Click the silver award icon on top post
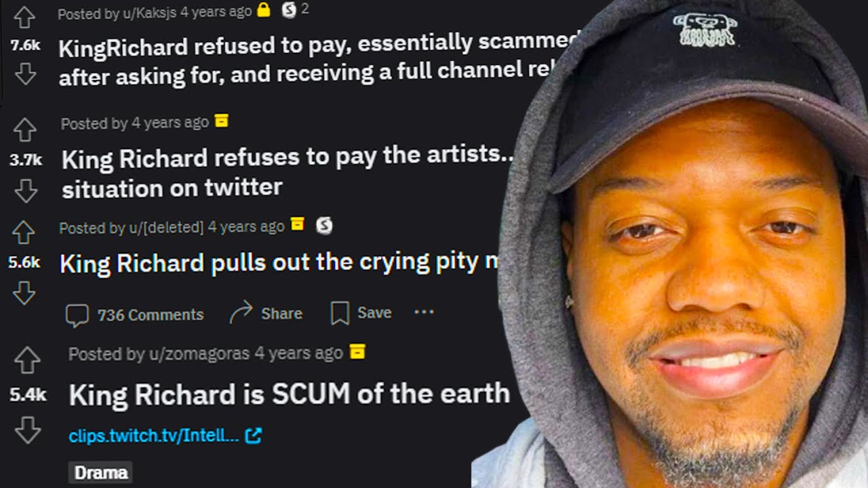868x488 pixels. coord(290,10)
